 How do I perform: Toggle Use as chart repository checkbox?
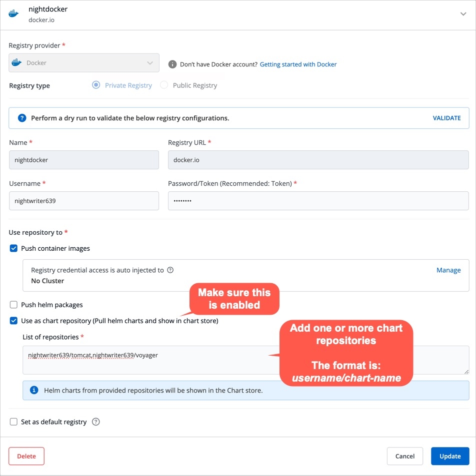point(14,321)
